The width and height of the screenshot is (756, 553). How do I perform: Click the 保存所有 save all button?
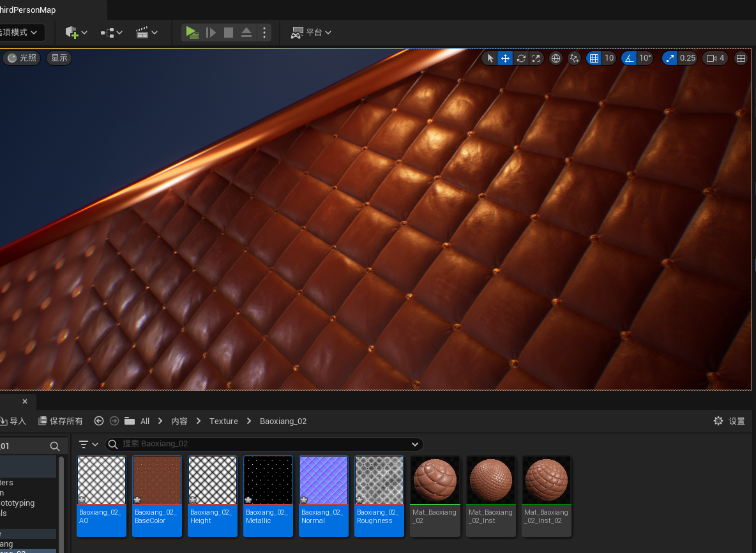point(61,421)
